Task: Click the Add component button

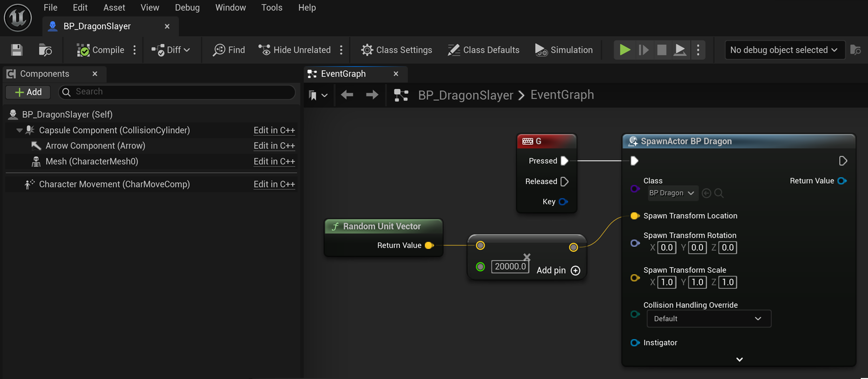Action: pos(28,92)
